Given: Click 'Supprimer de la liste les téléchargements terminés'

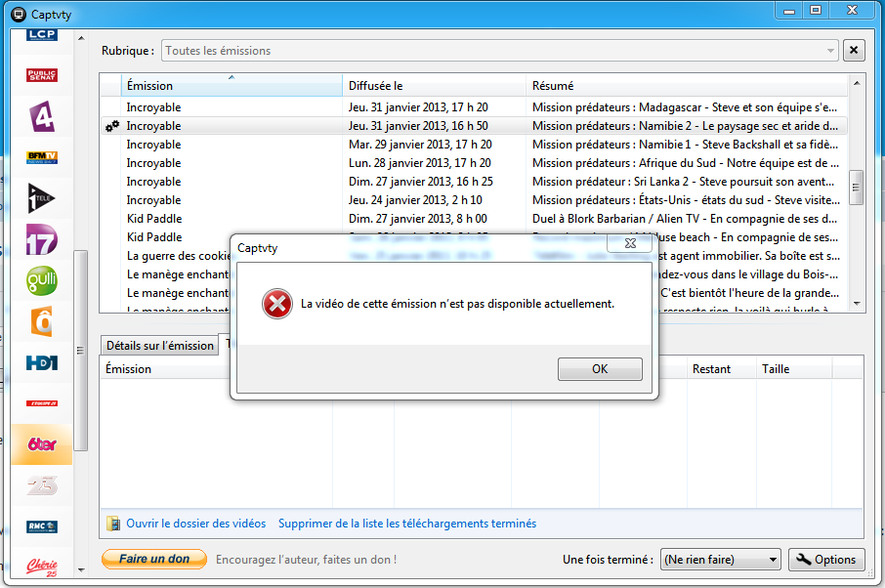Looking at the screenshot, I should pos(406,524).
